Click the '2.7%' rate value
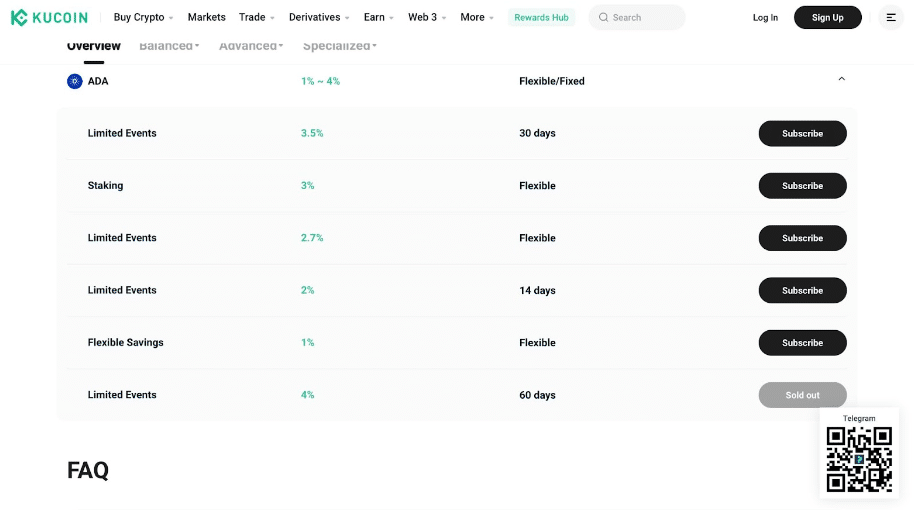The height and width of the screenshot is (510, 914). (312, 238)
